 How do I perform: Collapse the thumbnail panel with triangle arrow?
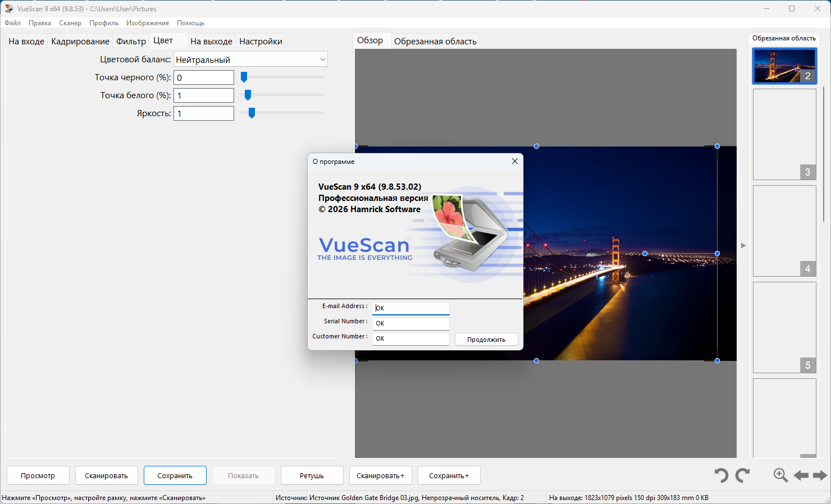(x=743, y=246)
